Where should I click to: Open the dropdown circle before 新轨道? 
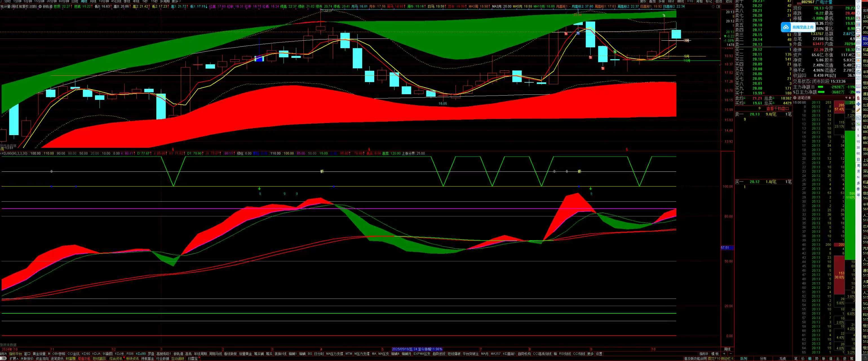click(40, 6)
